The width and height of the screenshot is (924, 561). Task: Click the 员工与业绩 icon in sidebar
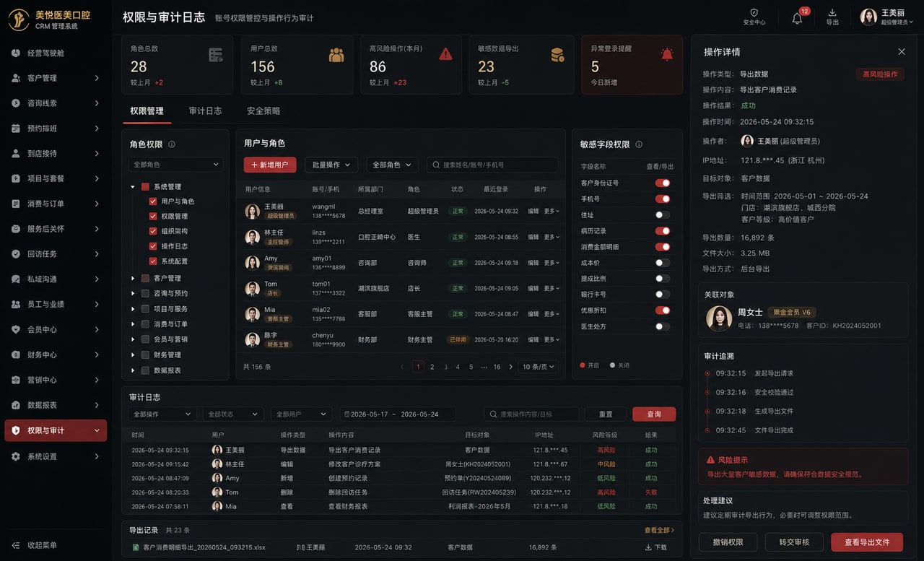coord(16,304)
